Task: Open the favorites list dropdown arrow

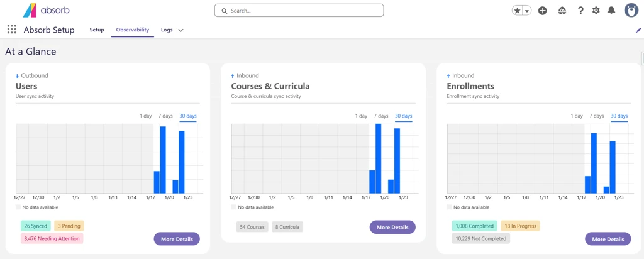Action: click(527, 11)
